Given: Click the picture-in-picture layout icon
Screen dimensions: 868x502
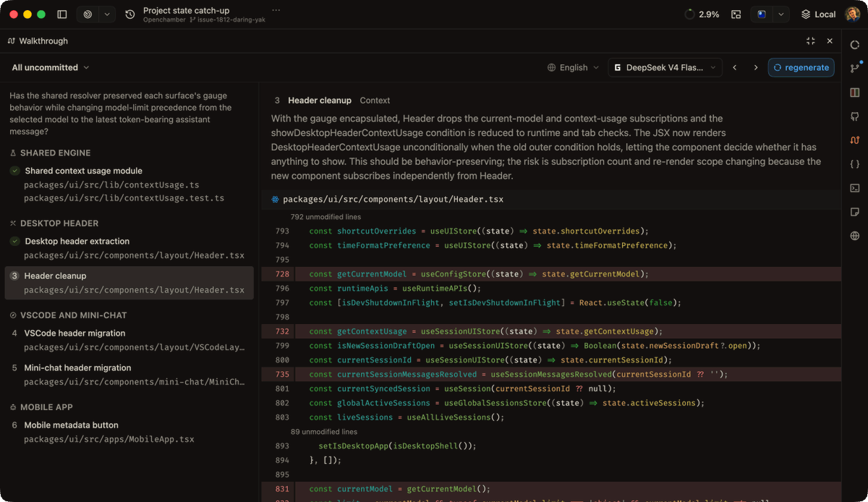Looking at the screenshot, I should click(x=736, y=14).
